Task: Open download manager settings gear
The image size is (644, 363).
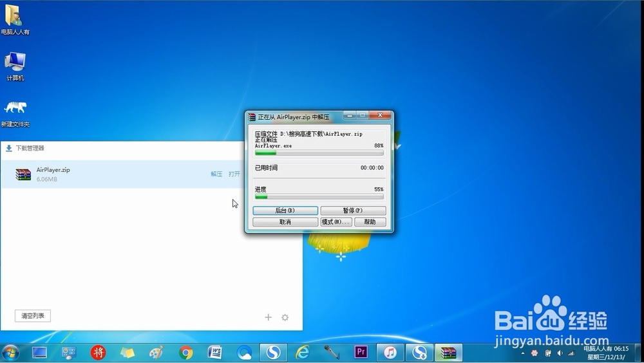Action: 285,317
